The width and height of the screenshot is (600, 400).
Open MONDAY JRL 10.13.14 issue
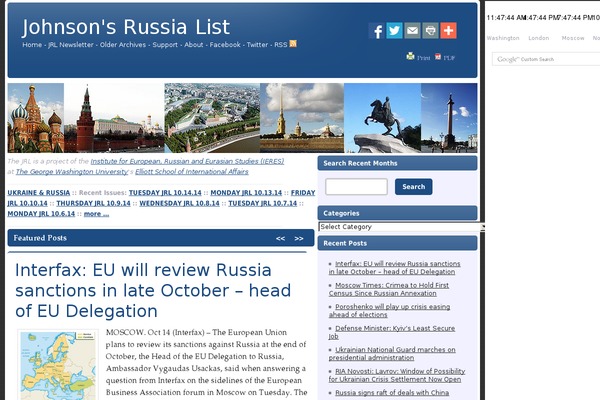tap(246, 193)
